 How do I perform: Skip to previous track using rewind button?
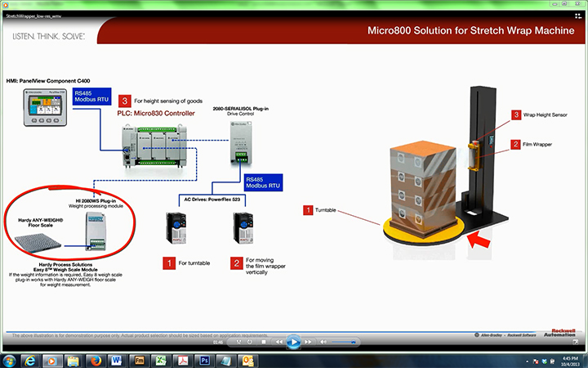[278, 342]
